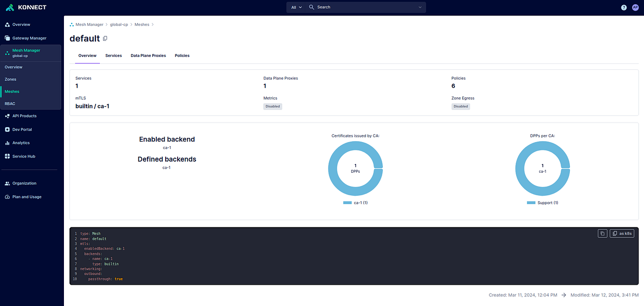Click the Defined backends heading
This screenshot has width=644, height=306.
pyautogui.click(x=167, y=159)
